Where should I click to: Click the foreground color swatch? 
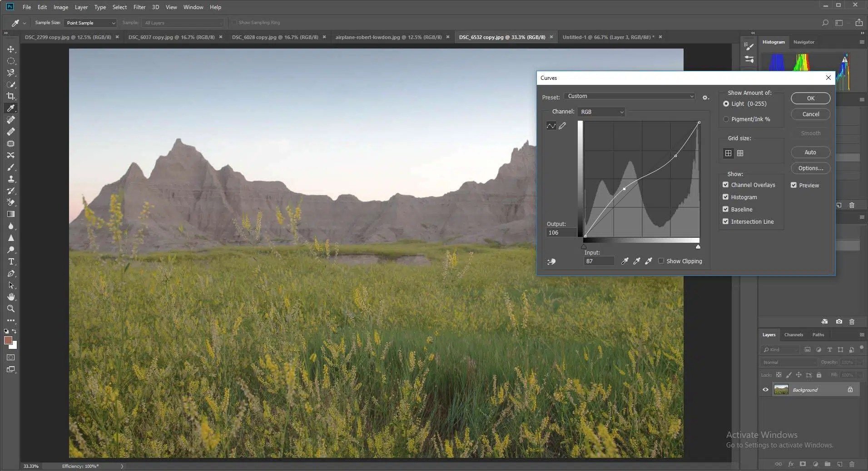(8, 340)
